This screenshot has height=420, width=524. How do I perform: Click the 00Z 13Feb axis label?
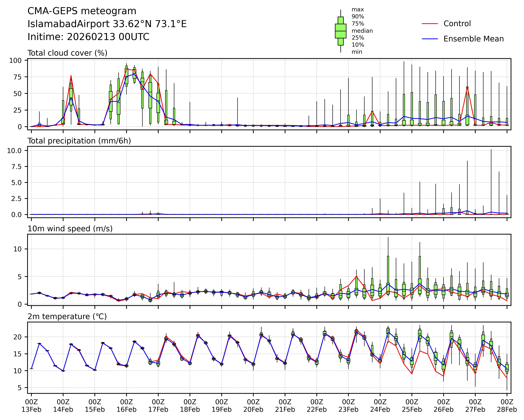pos(31,406)
